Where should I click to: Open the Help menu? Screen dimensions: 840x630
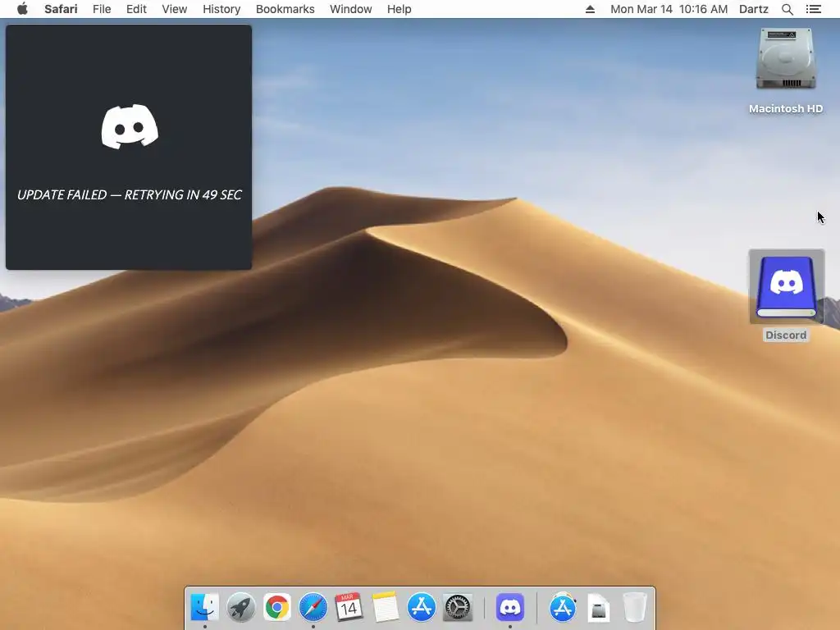pos(399,9)
